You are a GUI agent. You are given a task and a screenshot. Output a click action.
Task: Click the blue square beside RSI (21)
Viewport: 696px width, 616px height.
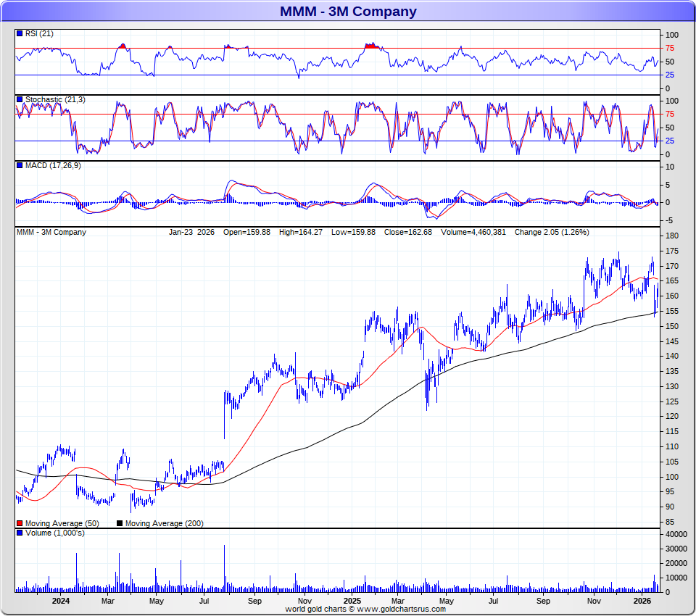point(20,33)
